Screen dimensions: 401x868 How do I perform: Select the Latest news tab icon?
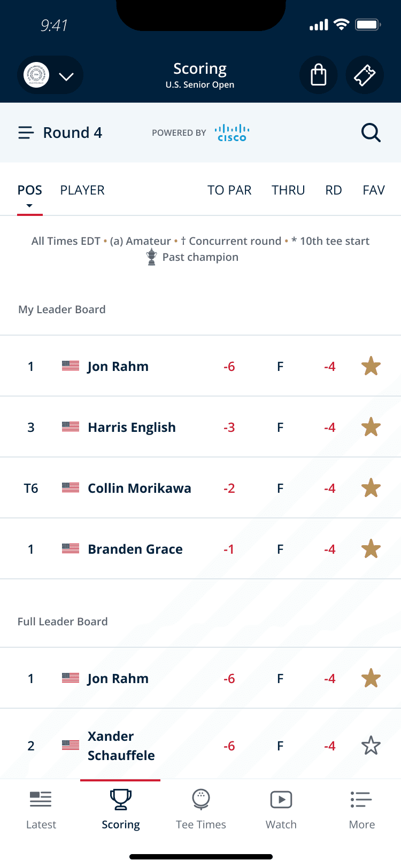click(x=41, y=800)
